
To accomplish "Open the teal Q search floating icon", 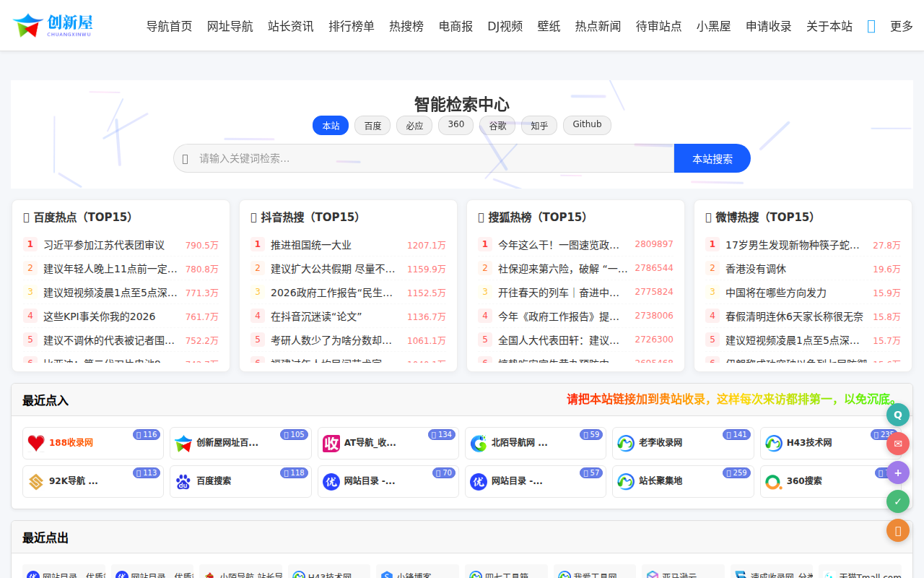I will coord(897,414).
